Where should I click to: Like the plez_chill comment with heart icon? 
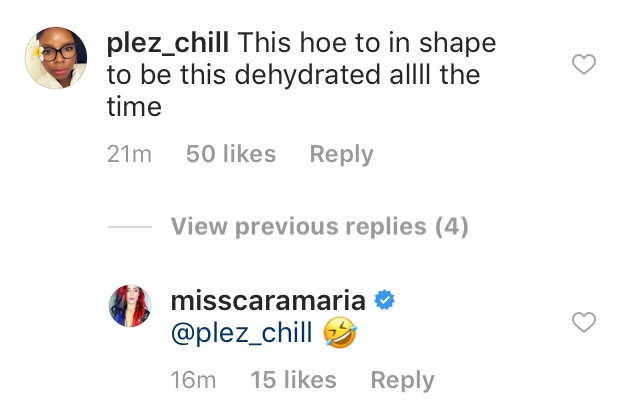click(584, 64)
